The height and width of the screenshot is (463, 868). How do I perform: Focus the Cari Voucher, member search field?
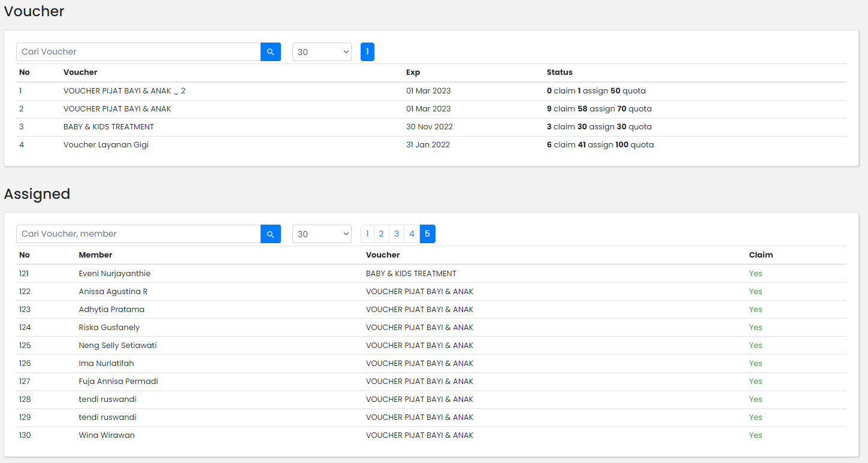(x=138, y=234)
